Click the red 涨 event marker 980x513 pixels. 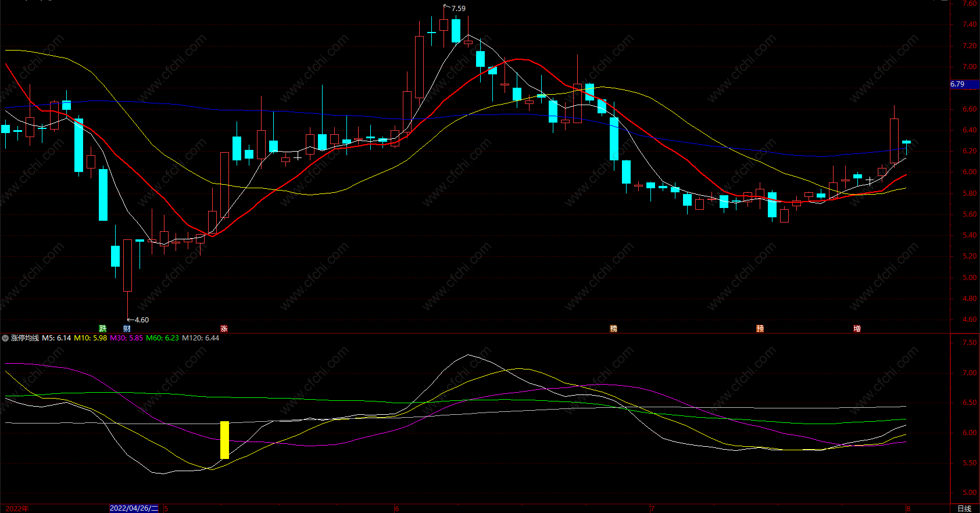[x=224, y=329]
